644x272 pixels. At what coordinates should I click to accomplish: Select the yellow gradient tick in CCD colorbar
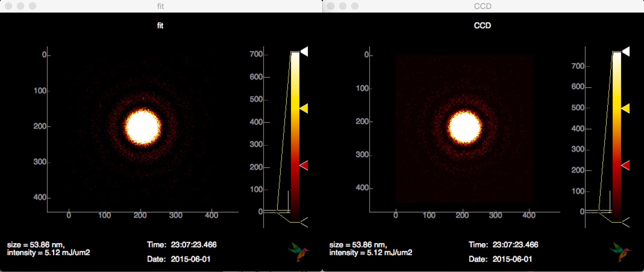coord(626,108)
